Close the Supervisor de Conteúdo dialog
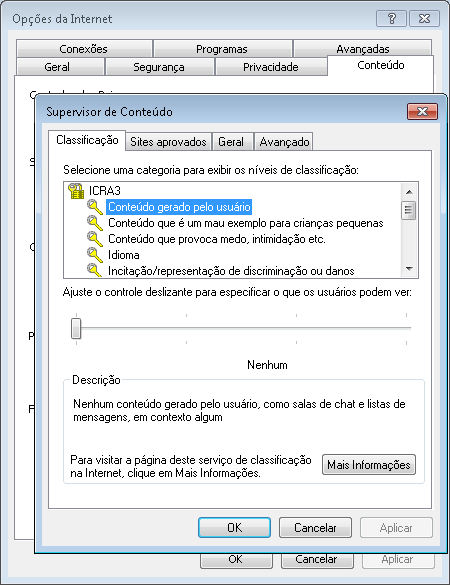 [x=422, y=112]
